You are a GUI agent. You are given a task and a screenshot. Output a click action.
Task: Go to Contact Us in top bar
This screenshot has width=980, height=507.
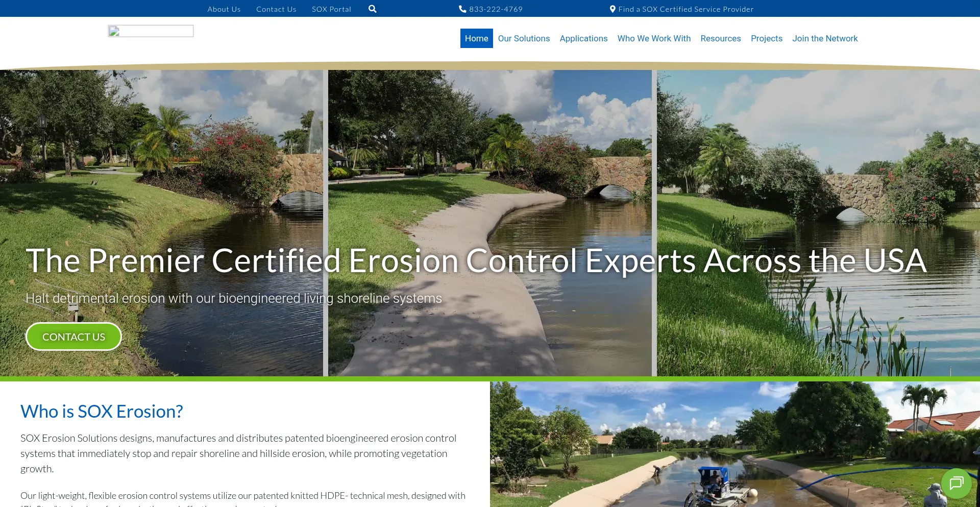tap(276, 9)
